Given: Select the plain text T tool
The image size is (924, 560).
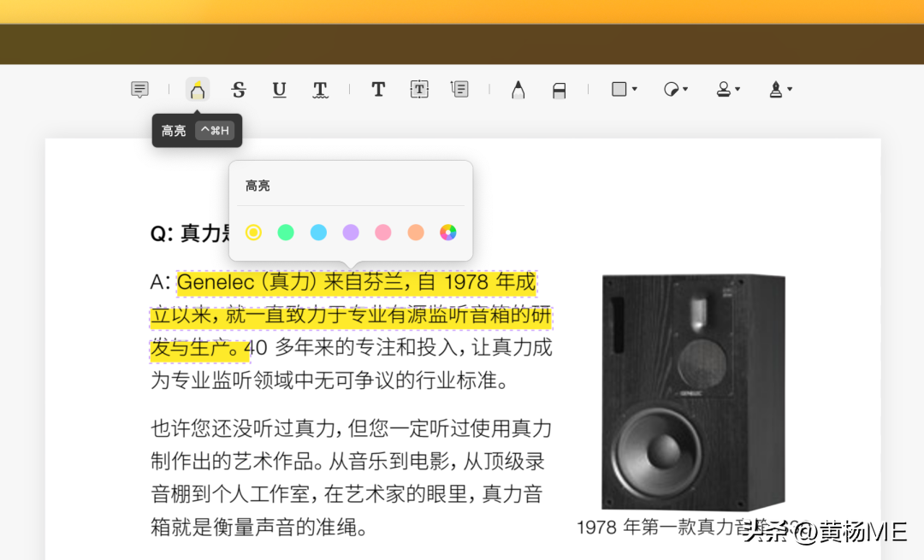Looking at the screenshot, I should [378, 90].
